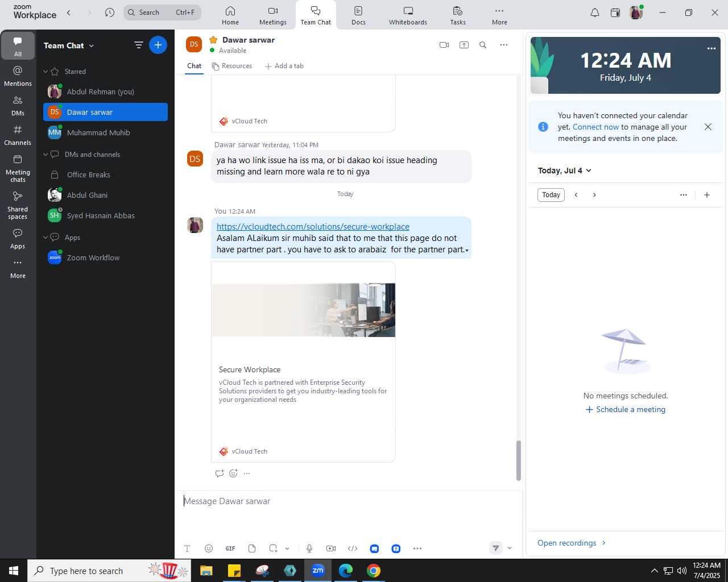Open recordings link in calendar panel
Image resolution: width=728 pixels, height=582 pixels.
coord(572,543)
